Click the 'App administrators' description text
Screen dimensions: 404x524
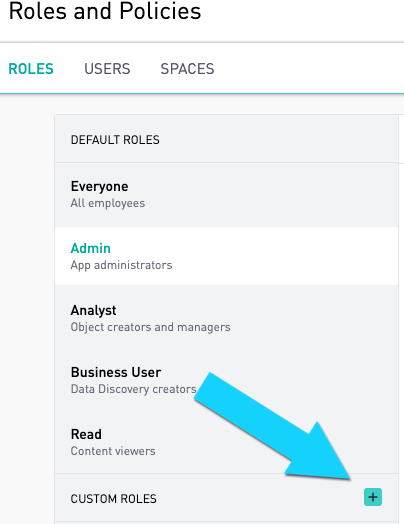tap(121, 265)
